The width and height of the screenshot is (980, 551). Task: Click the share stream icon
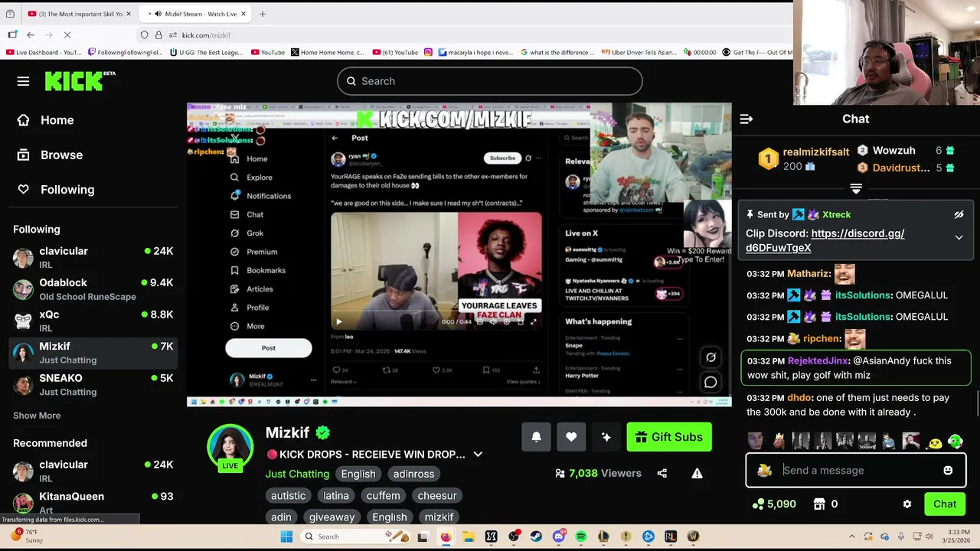[661, 474]
